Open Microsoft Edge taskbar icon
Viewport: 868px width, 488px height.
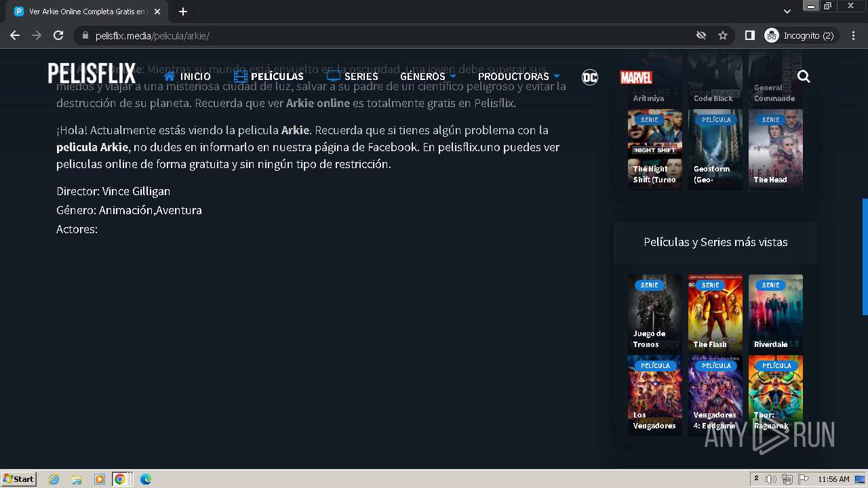(x=145, y=479)
